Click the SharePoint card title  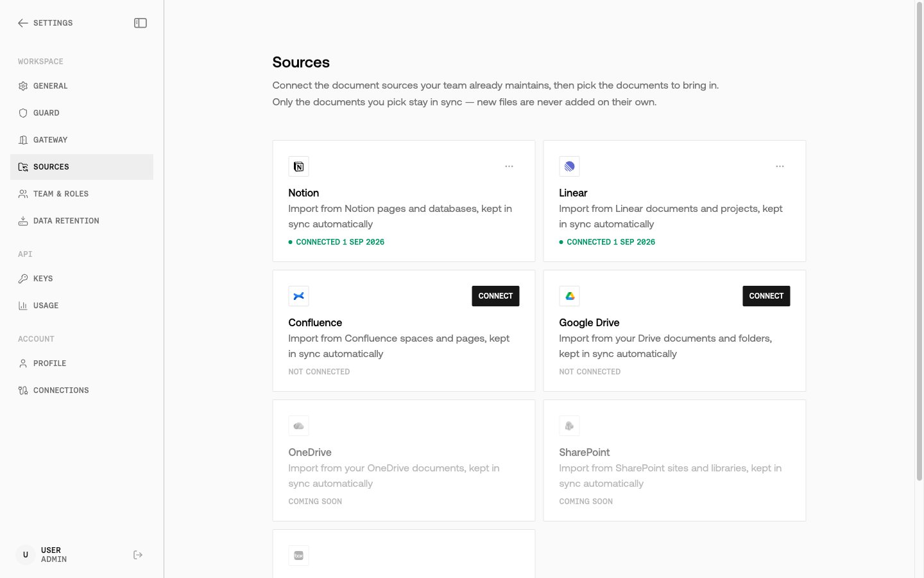(x=584, y=452)
